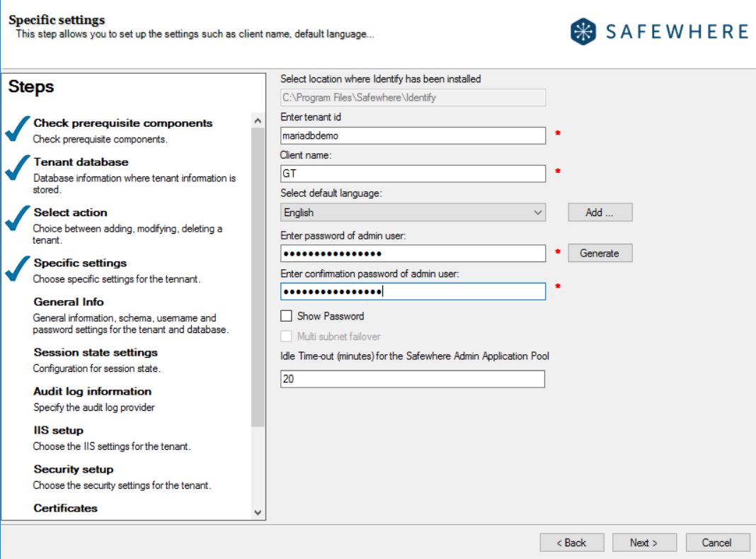Click the Generate password button
Image resolution: width=756 pixels, height=559 pixels.
click(600, 253)
